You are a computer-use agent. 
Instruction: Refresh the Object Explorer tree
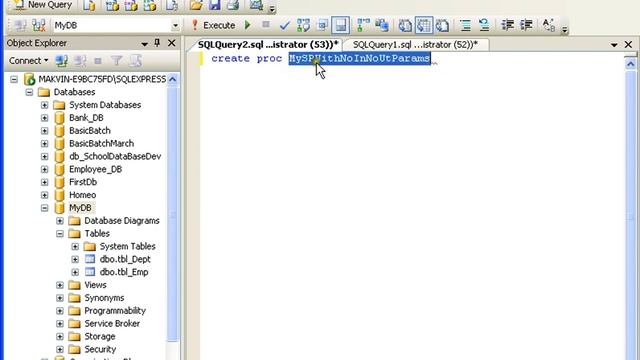pyautogui.click(x=136, y=61)
